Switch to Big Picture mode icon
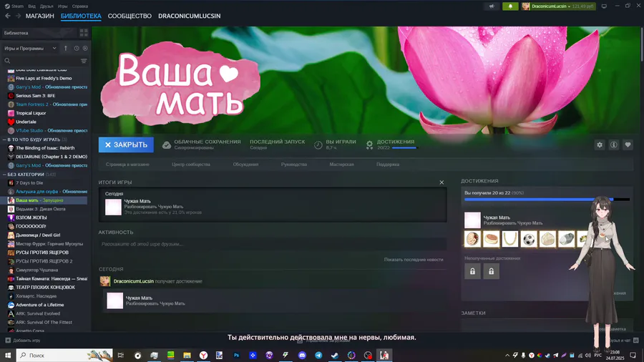The width and height of the screenshot is (644, 362). 604,6
